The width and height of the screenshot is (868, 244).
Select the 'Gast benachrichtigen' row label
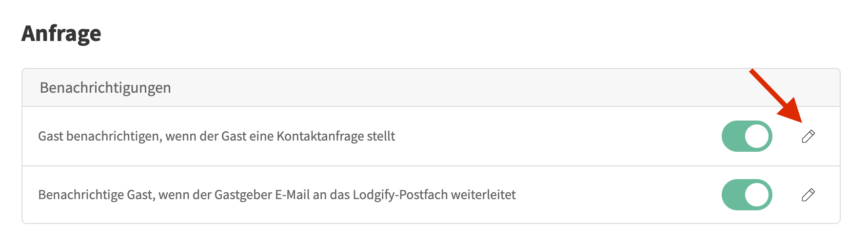tap(217, 136)
